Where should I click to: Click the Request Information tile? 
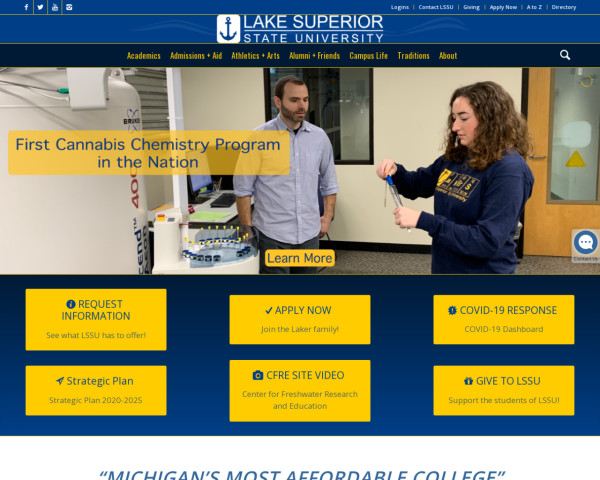click(x=96, y=319)
